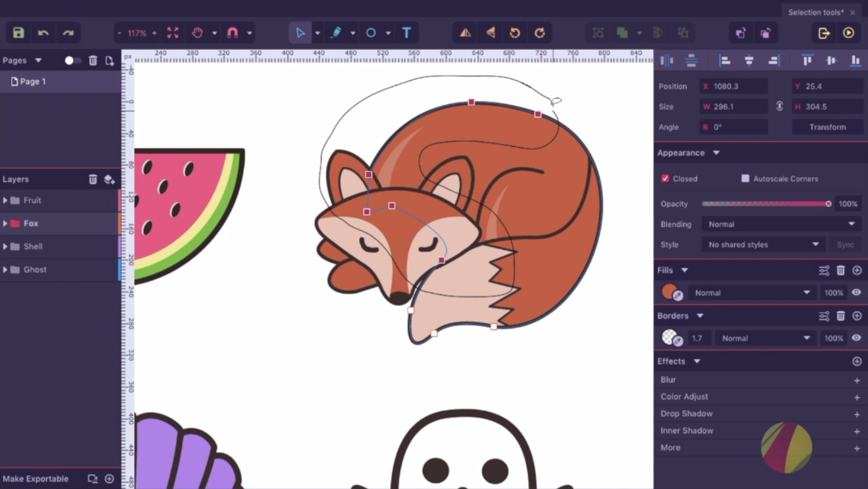
Task: Enable Autoscale Corners
Action: (745, 178)
